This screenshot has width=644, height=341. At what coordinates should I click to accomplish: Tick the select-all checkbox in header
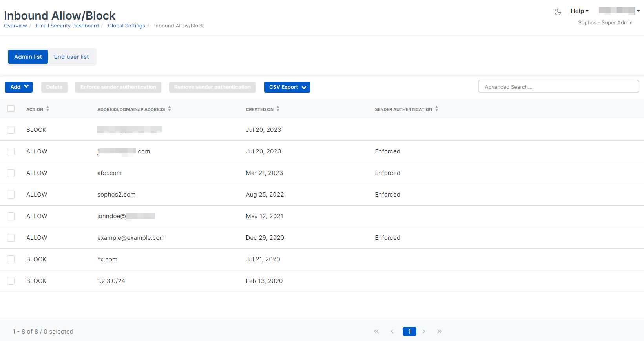(11, 109)
